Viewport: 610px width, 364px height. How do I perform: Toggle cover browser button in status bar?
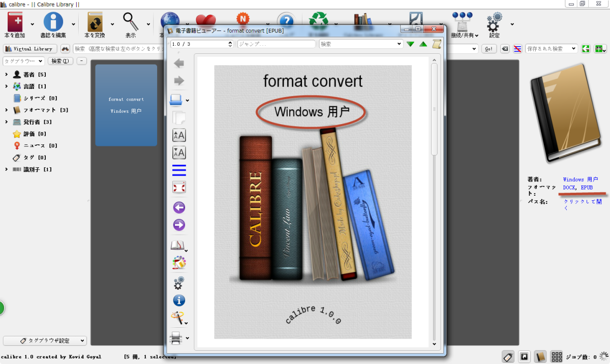[x=524, y=356]
